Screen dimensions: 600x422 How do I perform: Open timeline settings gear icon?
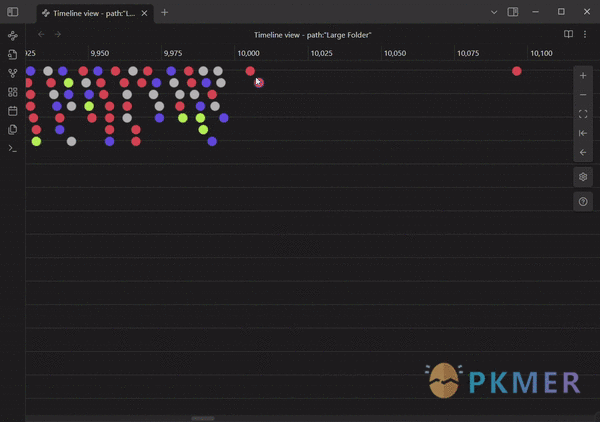[x=583, y=177]
